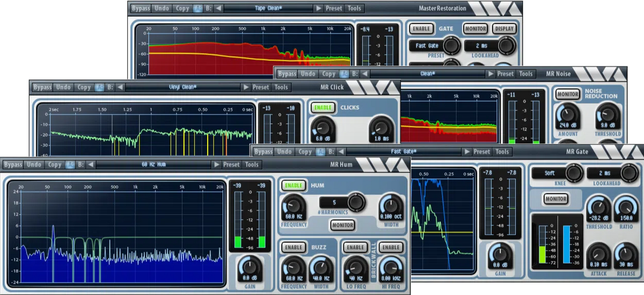Open the Preset menu in MR Noise
The image size is (644, 295).
pos(505,74)
